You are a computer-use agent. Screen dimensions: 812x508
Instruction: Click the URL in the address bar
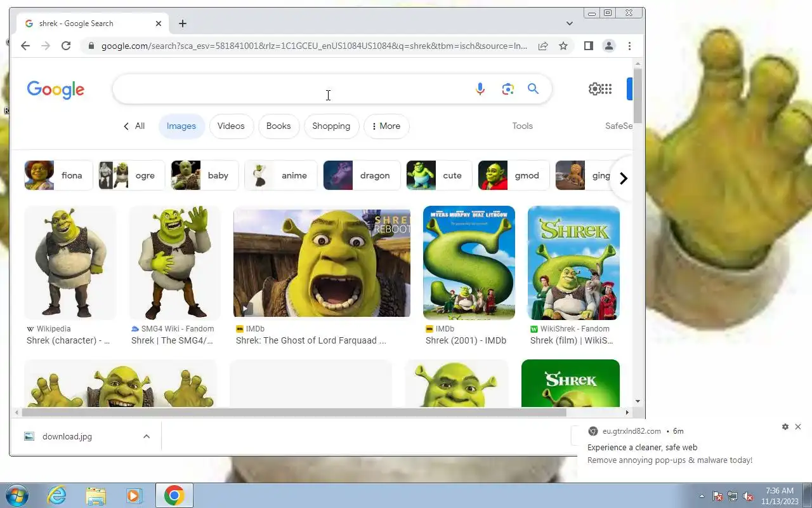click(314, 46)
